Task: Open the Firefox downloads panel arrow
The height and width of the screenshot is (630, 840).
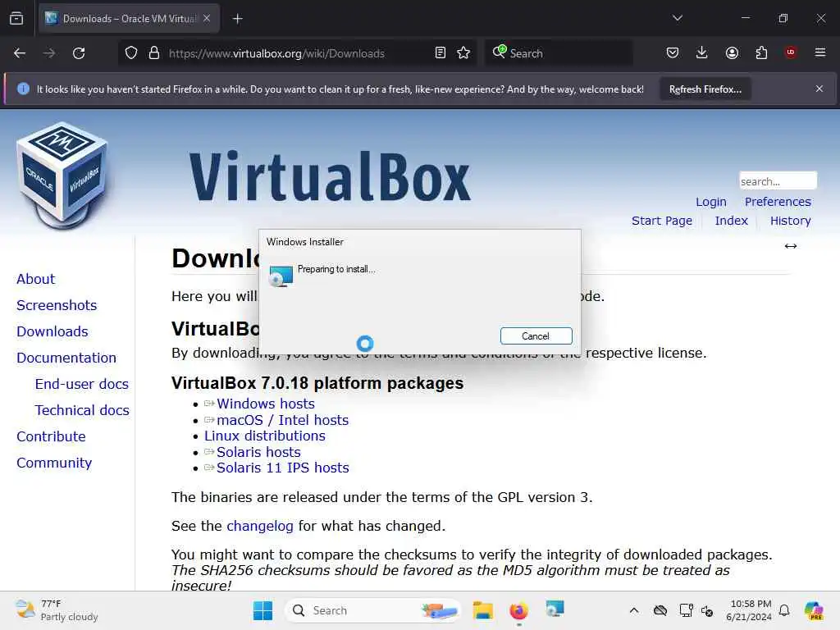Action: tap(702, 52)
